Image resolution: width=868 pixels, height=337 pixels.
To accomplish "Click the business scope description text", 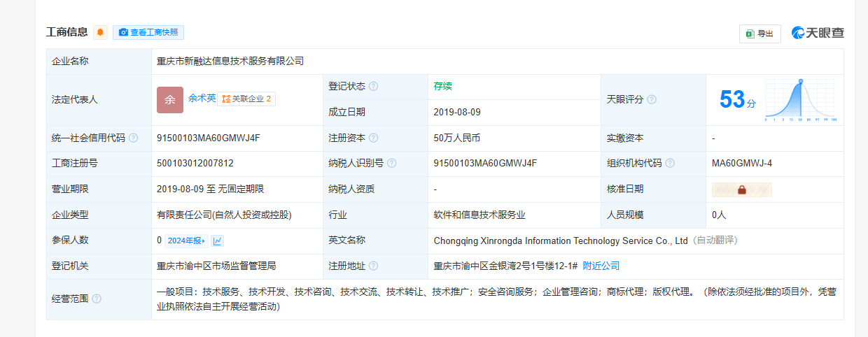I will [496, 299].
